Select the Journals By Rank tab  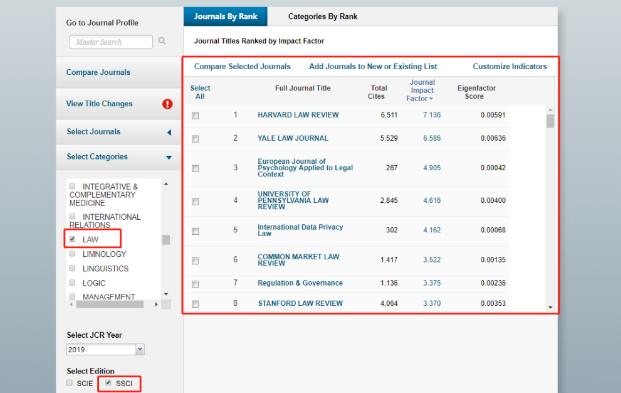pos(225,16)
